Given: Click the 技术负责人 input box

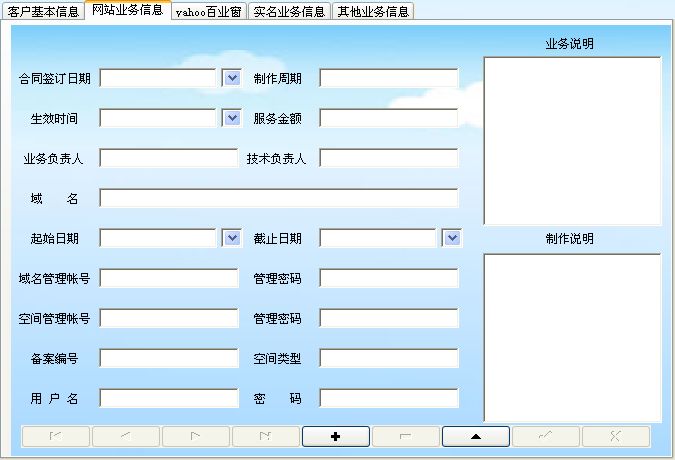Looking at the screenshot, I should pyautogui.click(x=389, y=158).
